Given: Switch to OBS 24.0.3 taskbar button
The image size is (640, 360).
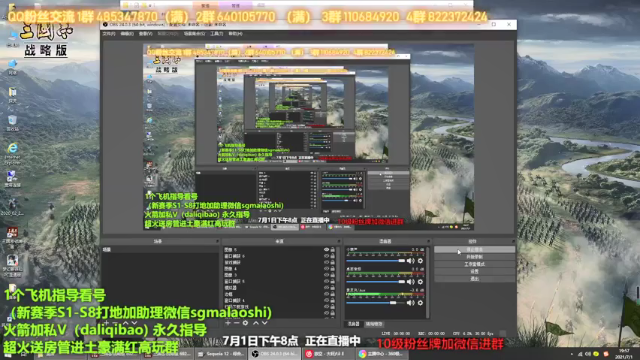Looking at the screenshot, I should pos(275,354).
